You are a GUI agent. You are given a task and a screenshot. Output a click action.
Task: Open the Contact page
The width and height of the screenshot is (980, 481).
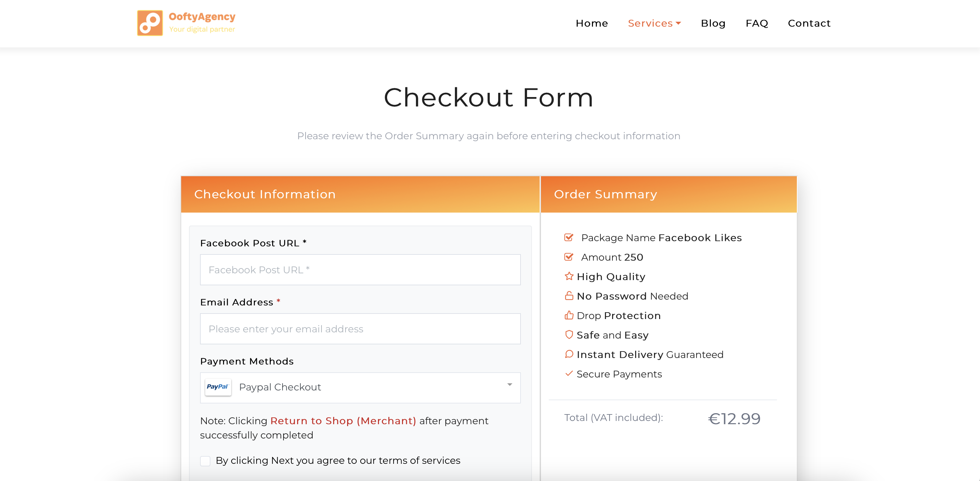coord(809,23)
